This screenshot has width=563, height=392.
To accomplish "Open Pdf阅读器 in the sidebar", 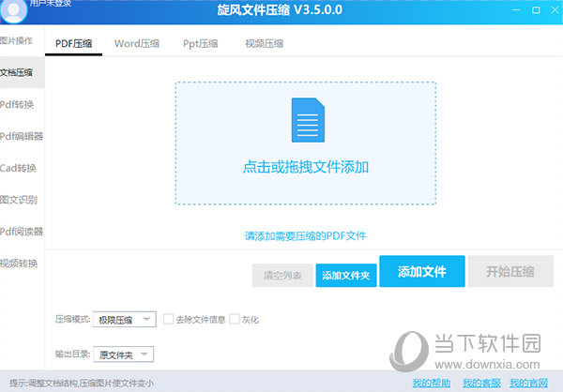I will (x=22, y=232).
